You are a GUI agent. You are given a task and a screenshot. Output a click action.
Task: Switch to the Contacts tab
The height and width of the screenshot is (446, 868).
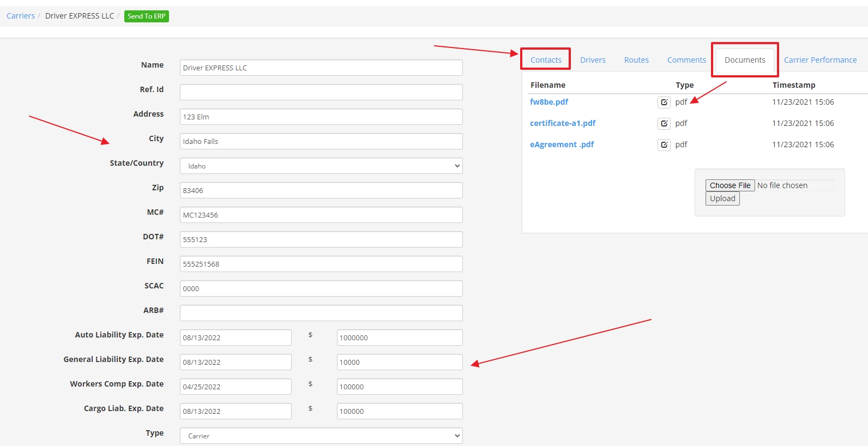(545, 60)
